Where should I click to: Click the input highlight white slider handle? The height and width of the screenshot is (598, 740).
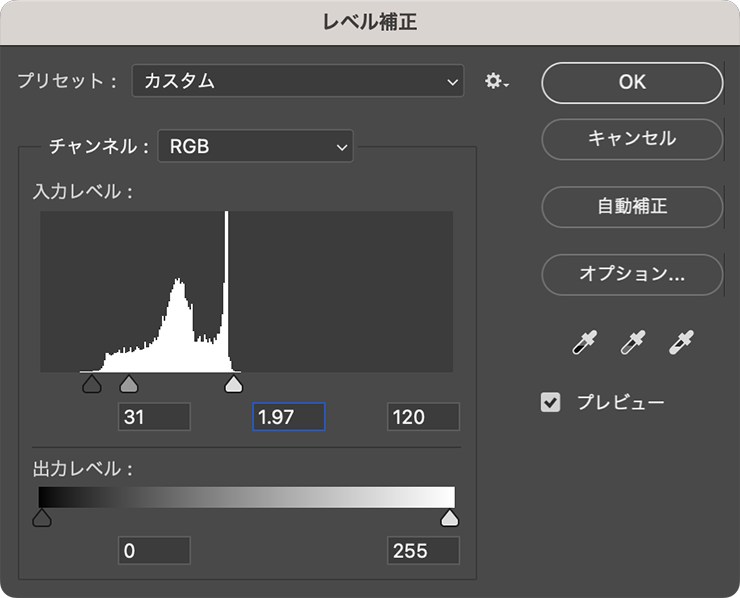233,385
